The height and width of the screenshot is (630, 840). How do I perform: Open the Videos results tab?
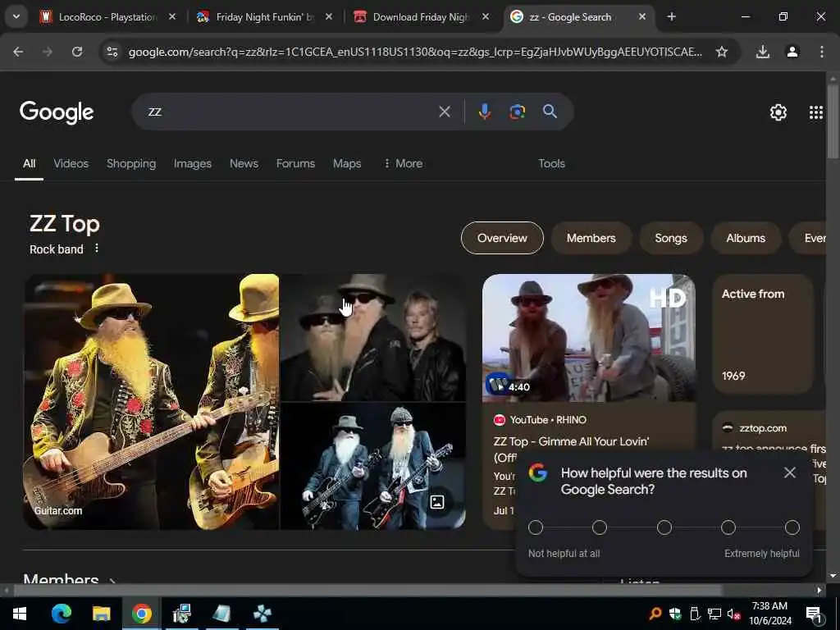click(71, 163)
